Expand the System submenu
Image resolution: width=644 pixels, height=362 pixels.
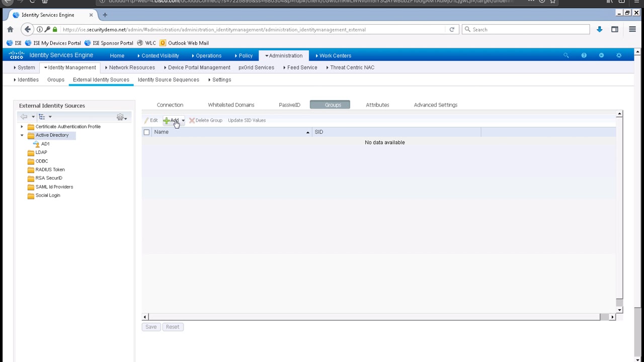pos(25,67)
